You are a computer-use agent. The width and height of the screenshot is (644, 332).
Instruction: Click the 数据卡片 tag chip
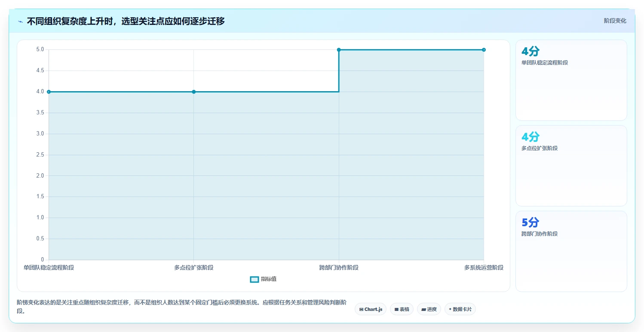point(460,309)
